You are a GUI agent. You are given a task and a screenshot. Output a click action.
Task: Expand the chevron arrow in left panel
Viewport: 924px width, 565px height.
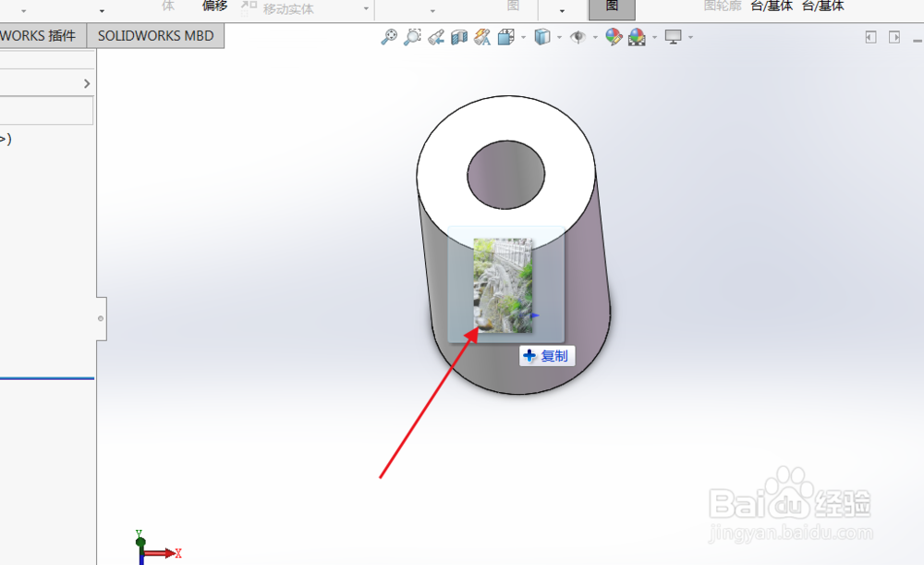click(87, 84)
